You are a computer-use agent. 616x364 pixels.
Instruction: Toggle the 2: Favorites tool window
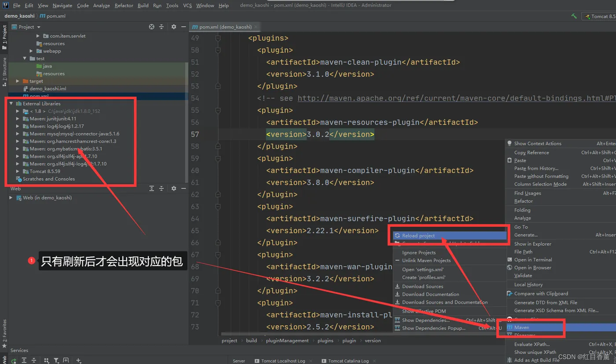4,334
